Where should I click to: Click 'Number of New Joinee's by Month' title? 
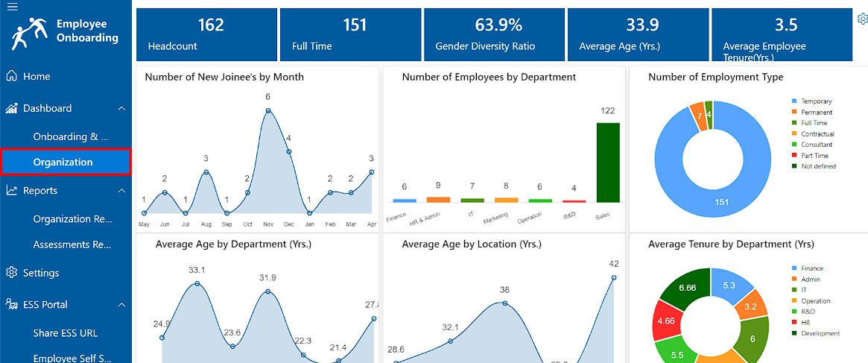point(224,77)
